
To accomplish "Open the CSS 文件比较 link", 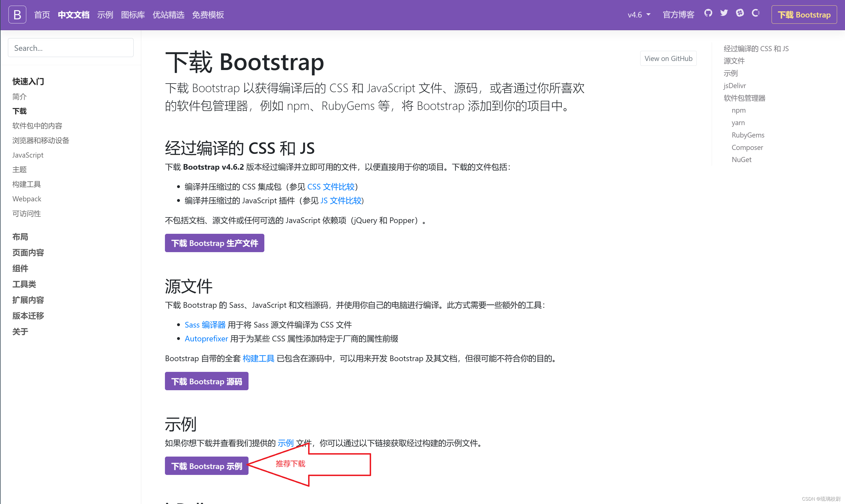I will 331,186.
